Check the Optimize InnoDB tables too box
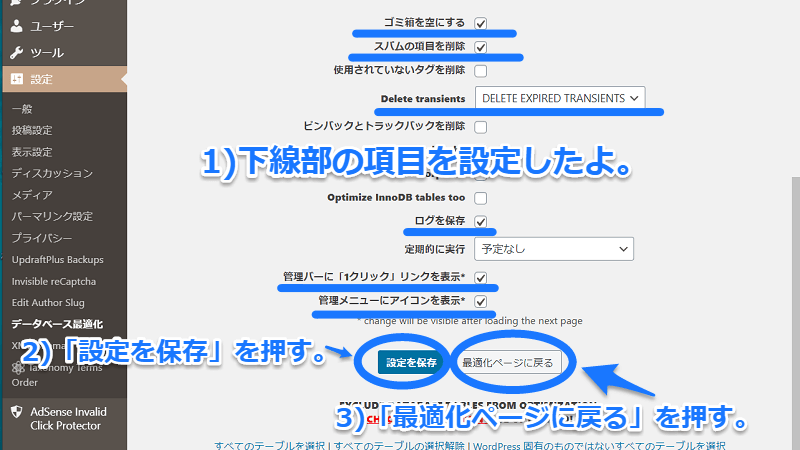This screenshot has height=450, width=800. pos(480,198)
